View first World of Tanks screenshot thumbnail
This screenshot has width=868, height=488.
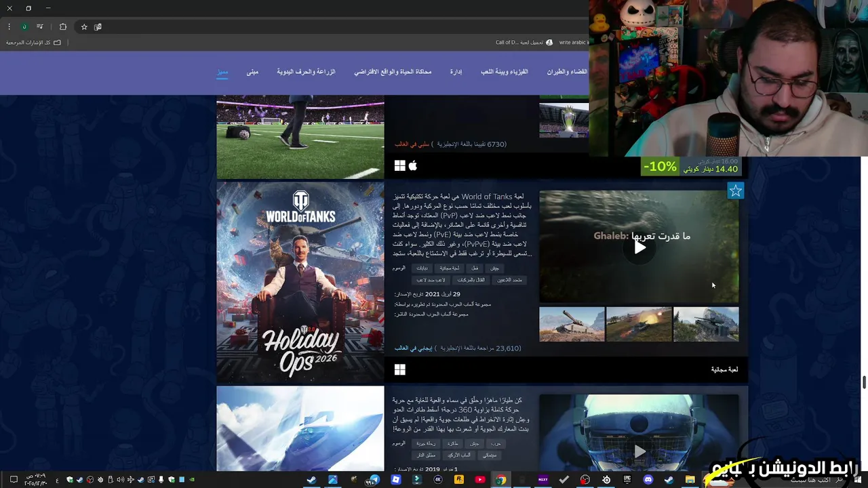pyautogui.click(x=572, y=324)
